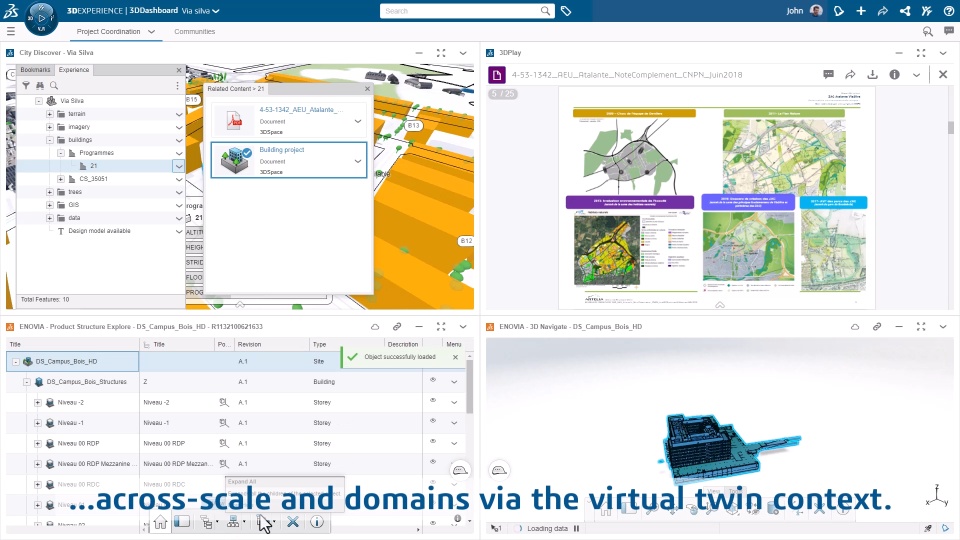
Task: Expand the CS_35051 node
Action: click(61, 179)
